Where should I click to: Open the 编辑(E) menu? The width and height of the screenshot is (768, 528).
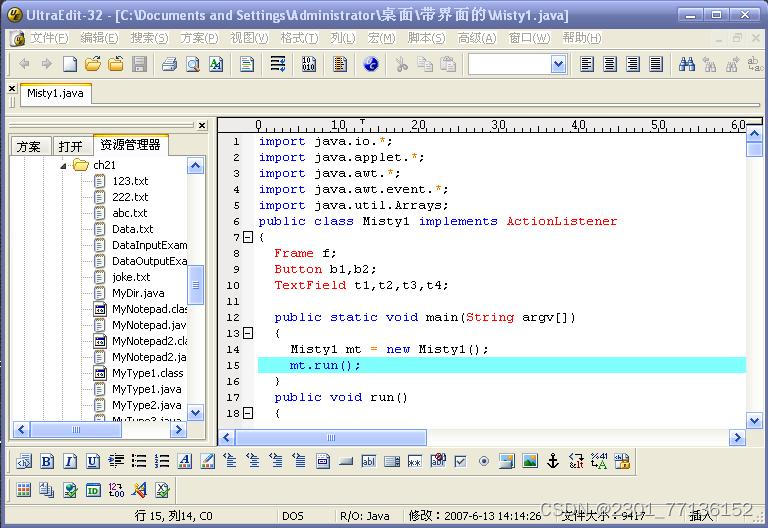coord(99,38)
